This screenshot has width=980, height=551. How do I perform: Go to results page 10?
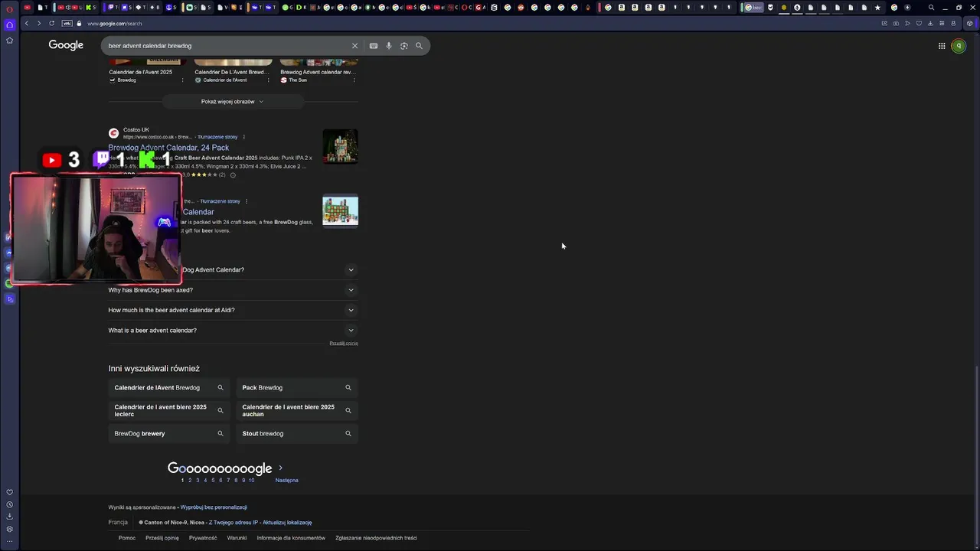[251, 481]
